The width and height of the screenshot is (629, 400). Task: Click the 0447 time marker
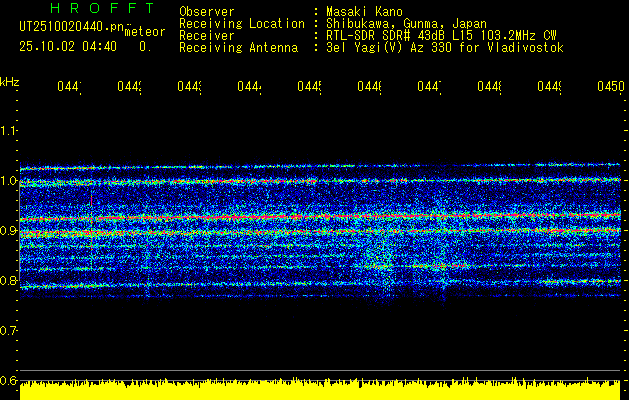430,86
